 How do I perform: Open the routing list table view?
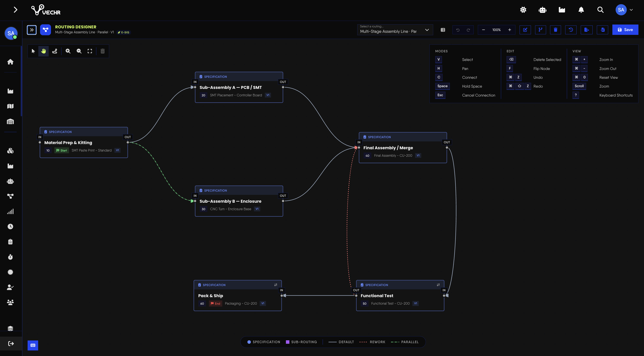443,30
